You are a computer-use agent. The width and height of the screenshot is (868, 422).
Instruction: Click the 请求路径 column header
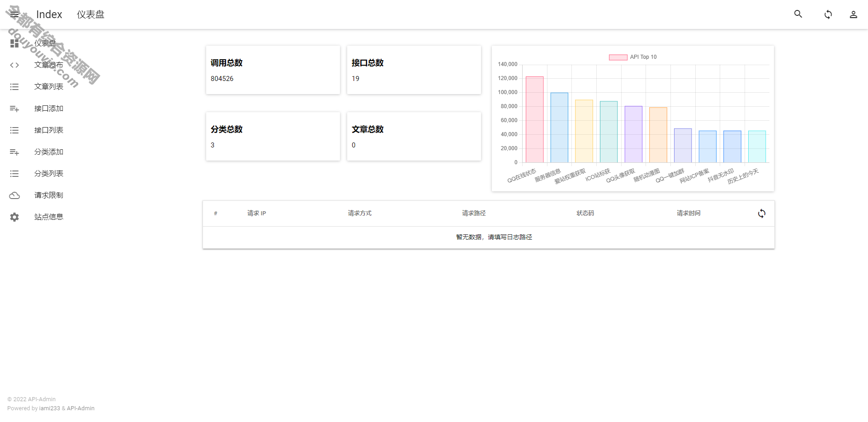(474, 213)
